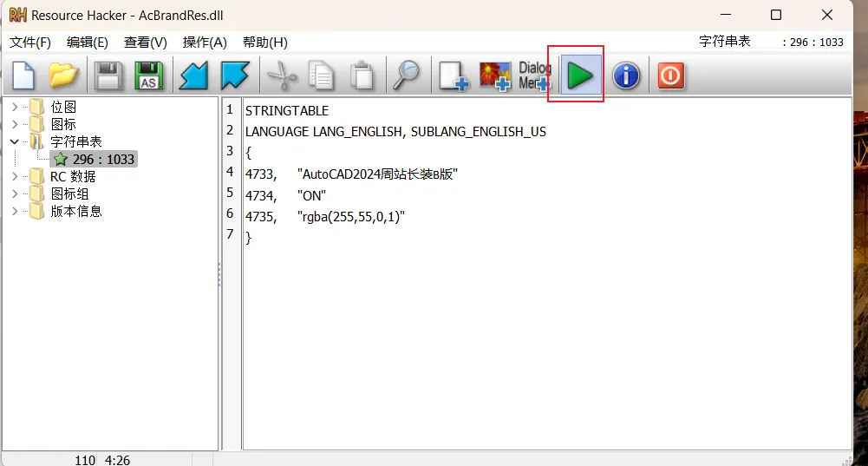Viewport: 868px width, 466px height.
Task: Select the 图标组 tree folder
Action: click(x=69, y=194)
